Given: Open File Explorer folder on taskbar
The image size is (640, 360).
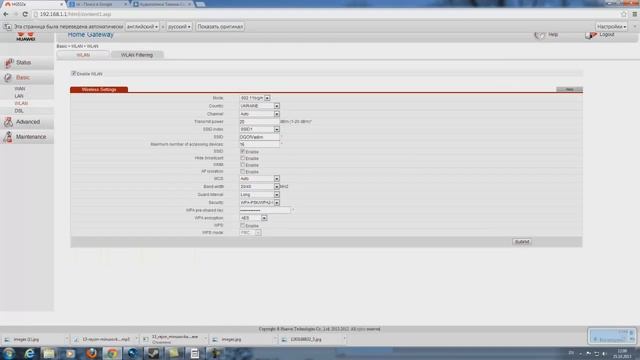Looking at the screenshot, I should tap(49, 353).
